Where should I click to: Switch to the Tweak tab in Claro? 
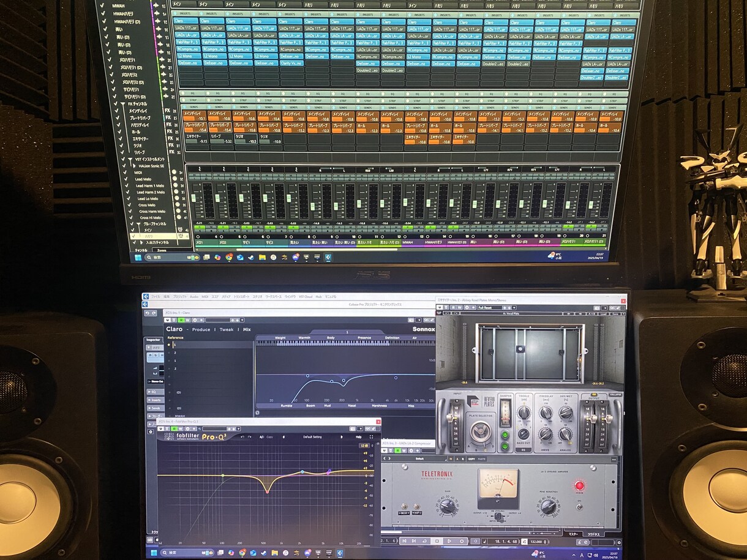(227, 329)
